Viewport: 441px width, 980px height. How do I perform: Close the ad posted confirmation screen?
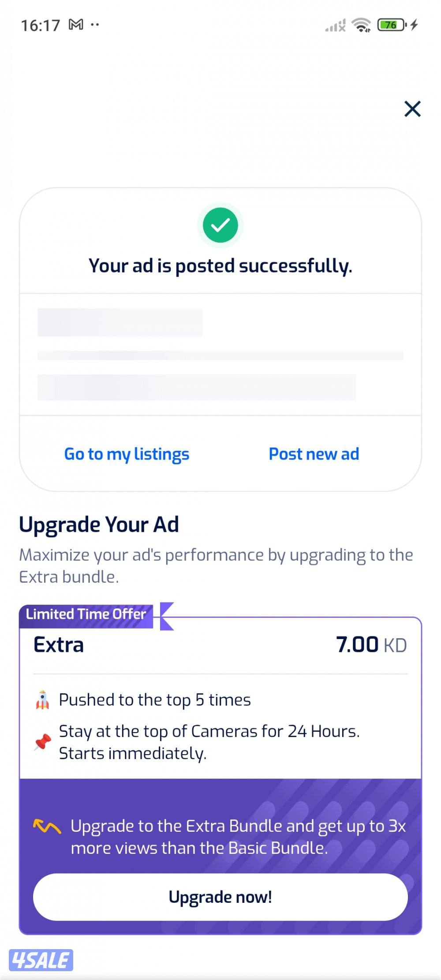tap(412, 109)
